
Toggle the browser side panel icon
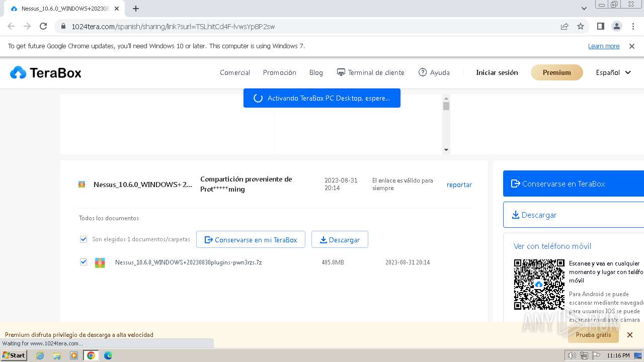click(600, 26)
